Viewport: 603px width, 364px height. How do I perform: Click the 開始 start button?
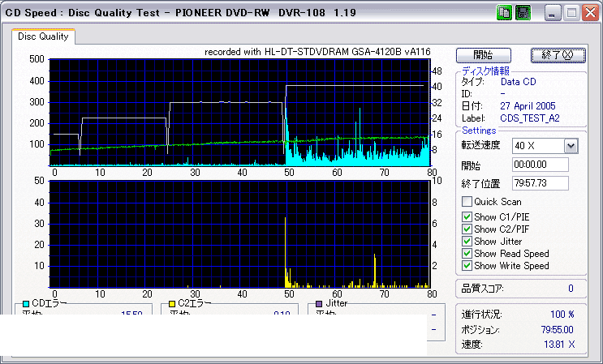click(484, 55)
